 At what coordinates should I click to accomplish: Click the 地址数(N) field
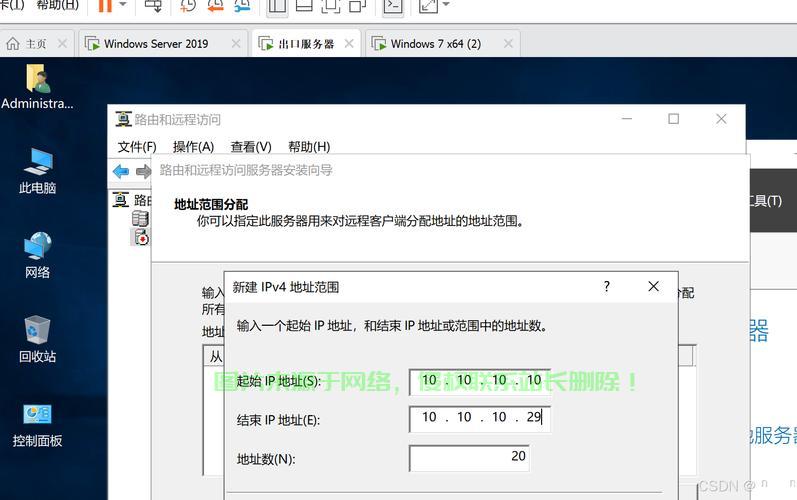pyautogui.click(x=469, y=458)
